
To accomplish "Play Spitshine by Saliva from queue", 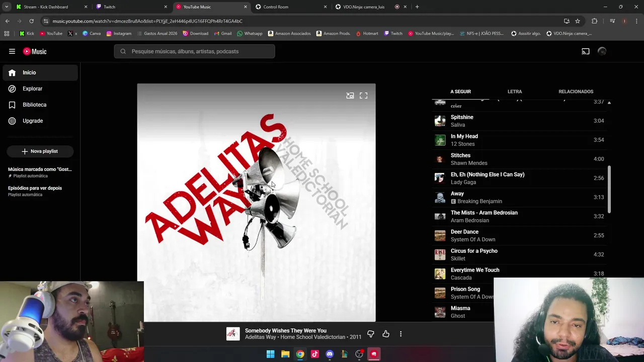I will pos(520,121).
